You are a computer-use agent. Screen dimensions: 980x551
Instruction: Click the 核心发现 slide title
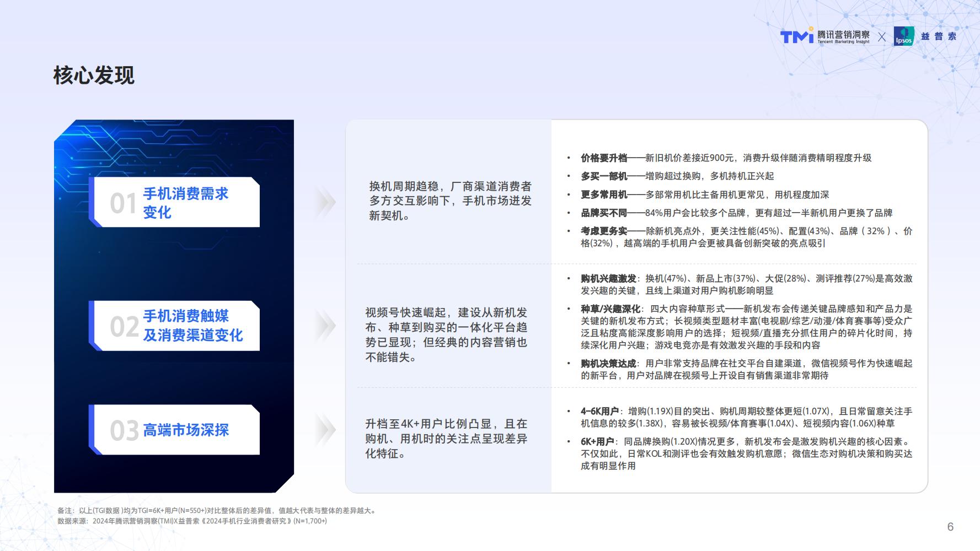94,75
